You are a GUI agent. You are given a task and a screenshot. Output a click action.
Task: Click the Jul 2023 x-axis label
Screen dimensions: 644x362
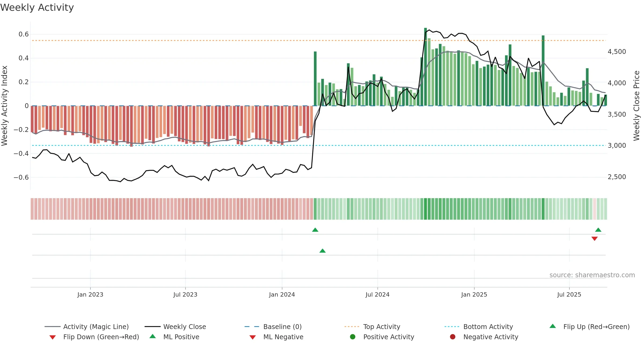point(185,294)
